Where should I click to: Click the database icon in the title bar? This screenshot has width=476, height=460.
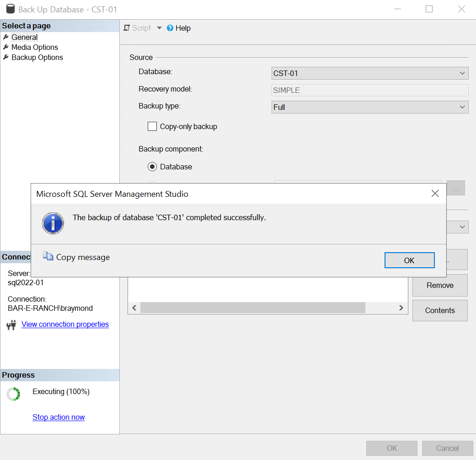[x=10, y=9]
